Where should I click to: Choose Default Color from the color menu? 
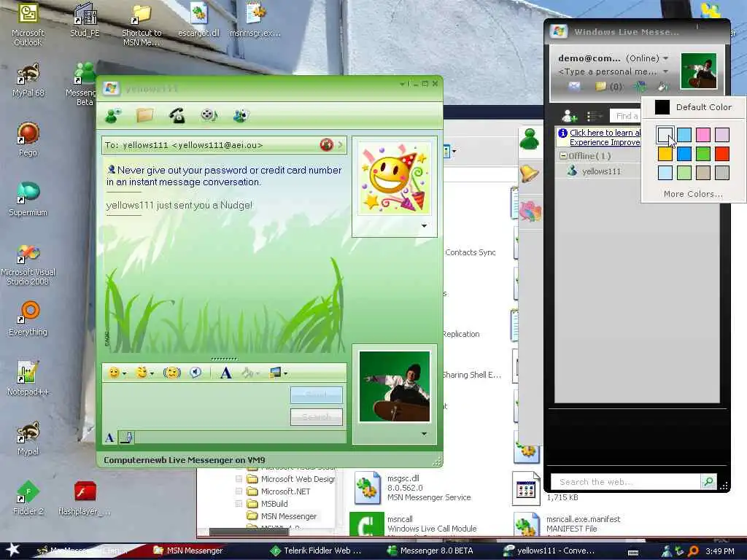[x=693, y=107]
